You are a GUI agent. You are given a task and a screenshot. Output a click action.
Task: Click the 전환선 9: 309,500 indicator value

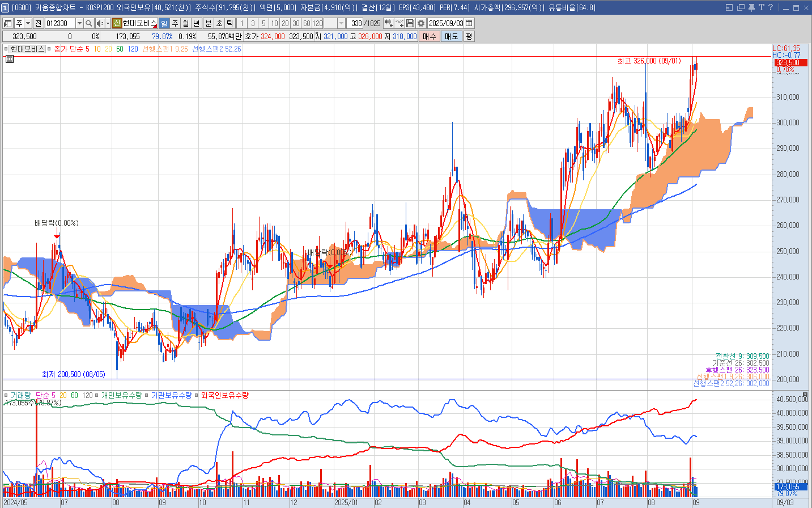(742, 356)
